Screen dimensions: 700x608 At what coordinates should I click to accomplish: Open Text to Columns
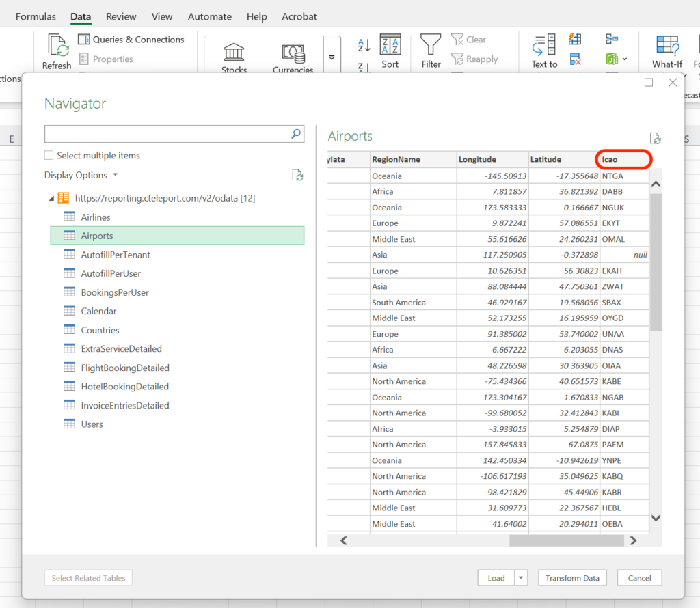coord(544,51)
